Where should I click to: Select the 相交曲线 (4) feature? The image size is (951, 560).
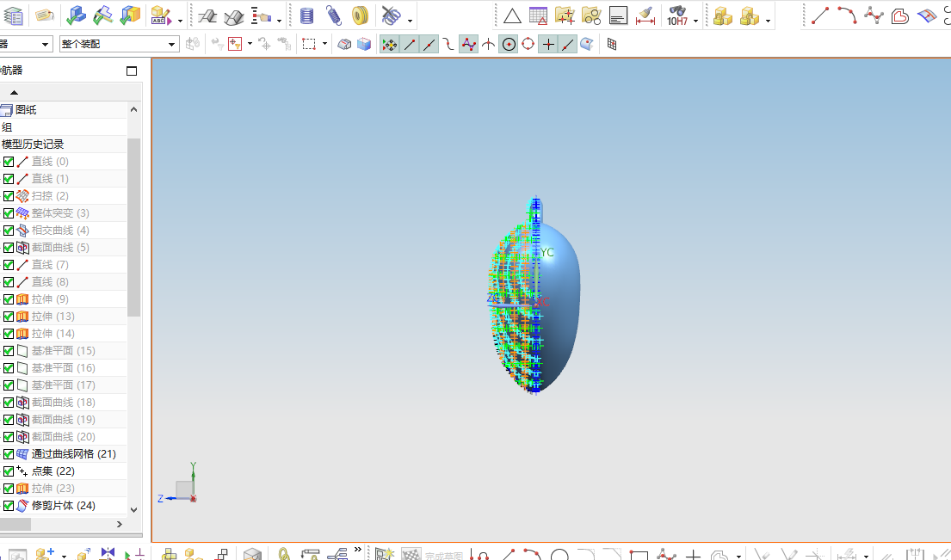click(x=60, y=231)
